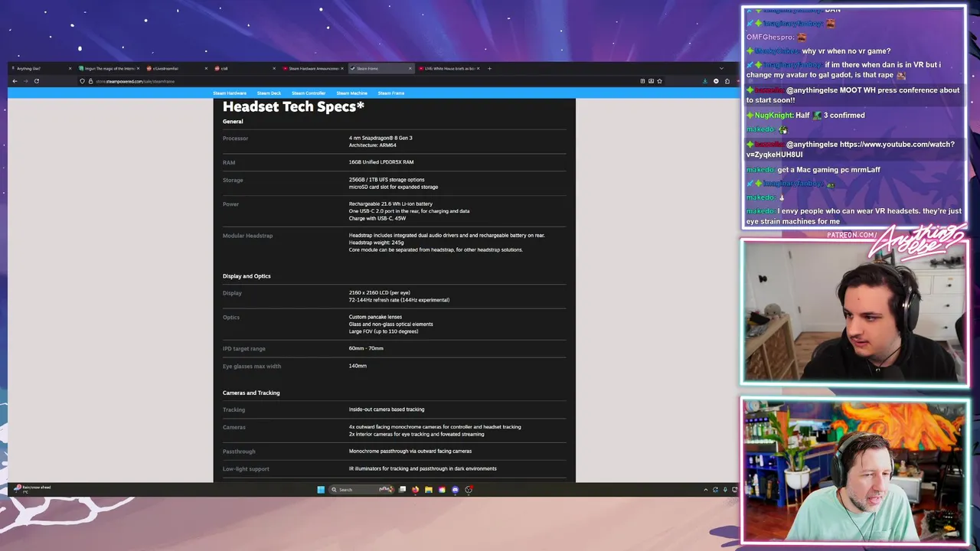Open the tab list dropdown arrow

click(721, 68)
